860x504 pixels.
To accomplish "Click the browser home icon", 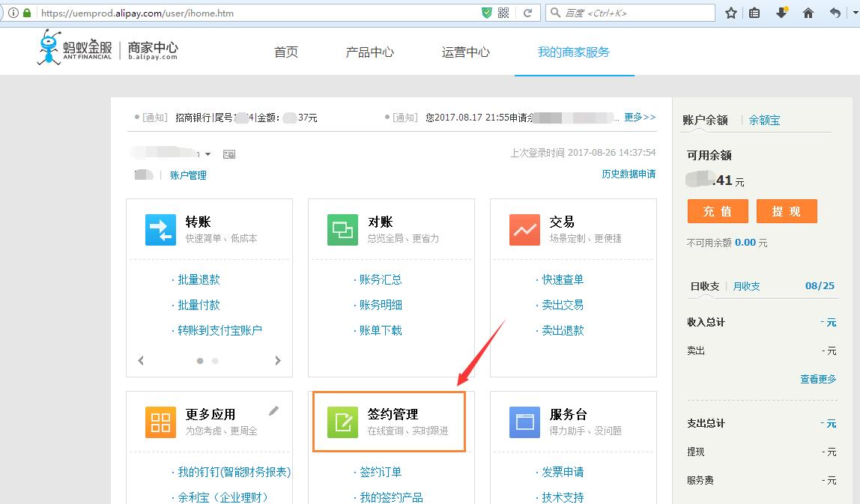I will click(x=808, y=13).
